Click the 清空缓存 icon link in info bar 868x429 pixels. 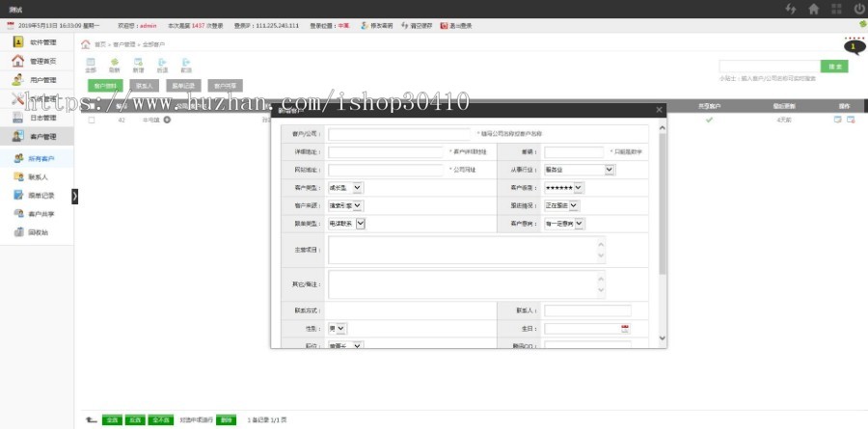point(417,25)
